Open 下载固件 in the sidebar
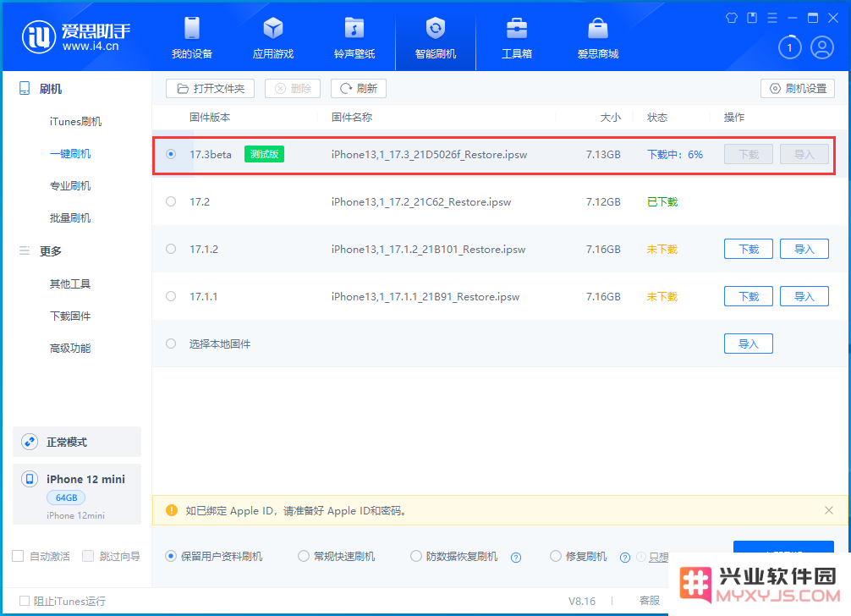This screenshot has height=616, width=851. pyautogui.click(x=70, y=316)
